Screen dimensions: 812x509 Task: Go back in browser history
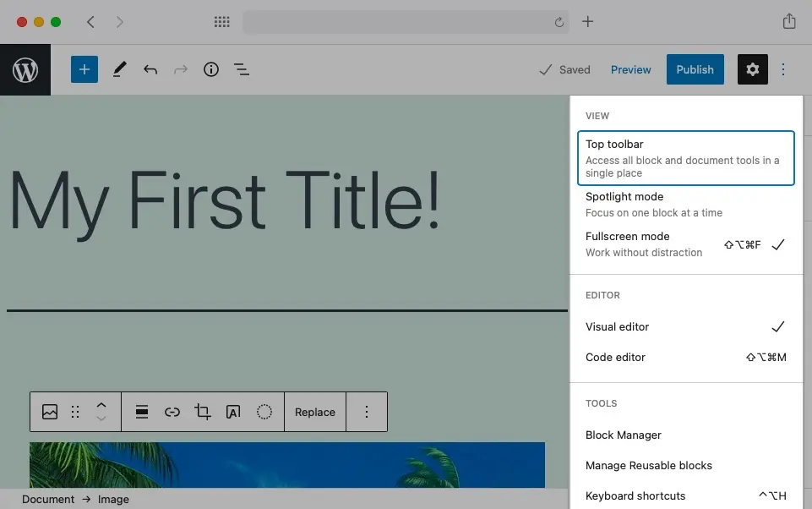point(90,22)
